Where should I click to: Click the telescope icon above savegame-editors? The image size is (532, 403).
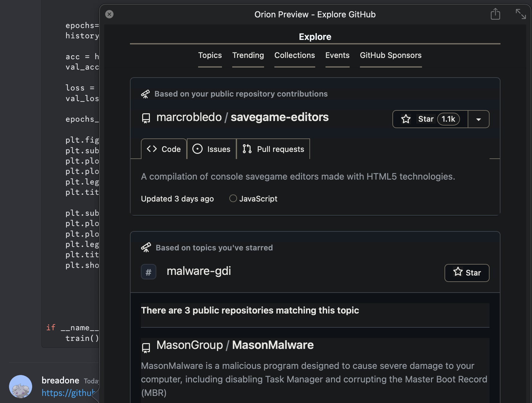pyautogui.click(x=145, y=94)
